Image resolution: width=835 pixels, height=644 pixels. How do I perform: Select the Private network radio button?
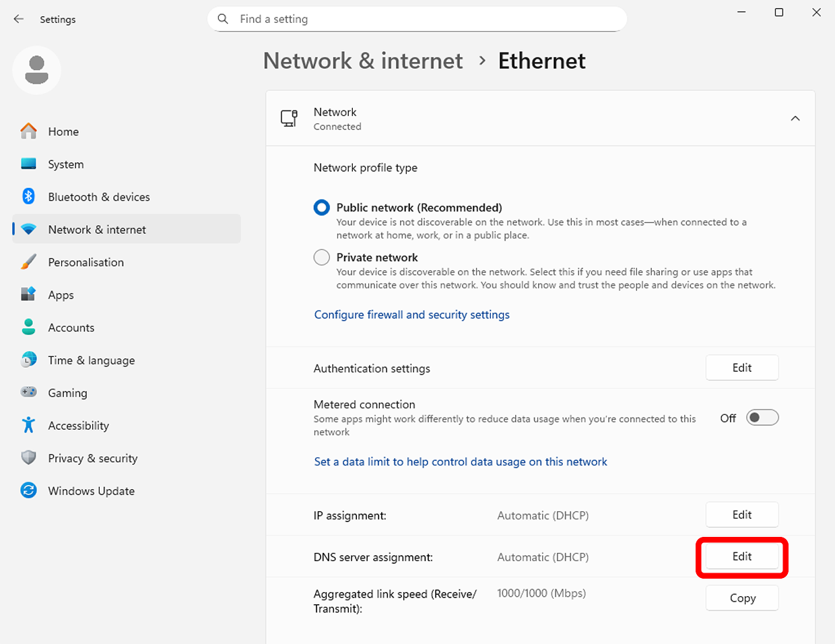321,257
